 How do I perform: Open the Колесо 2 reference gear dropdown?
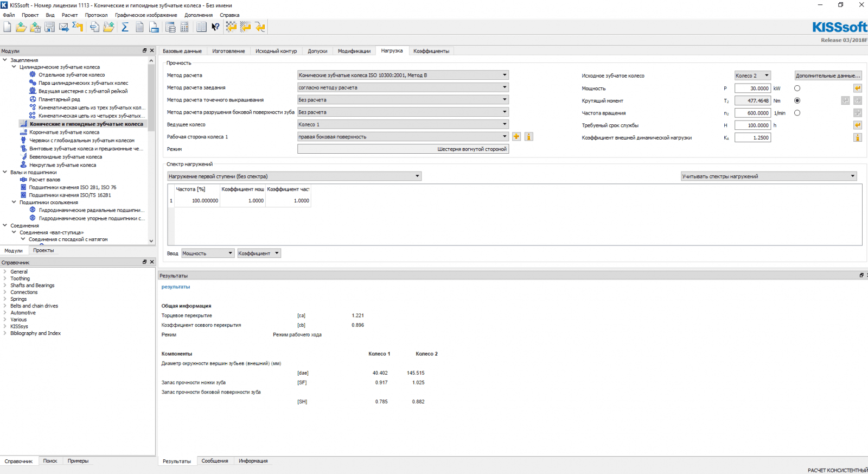(x=752, y=75)
